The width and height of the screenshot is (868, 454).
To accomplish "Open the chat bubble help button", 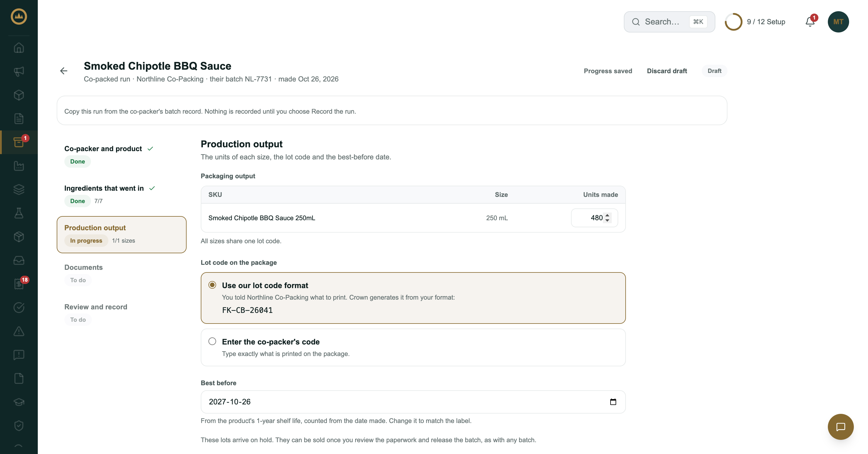I will coord(840,427).
